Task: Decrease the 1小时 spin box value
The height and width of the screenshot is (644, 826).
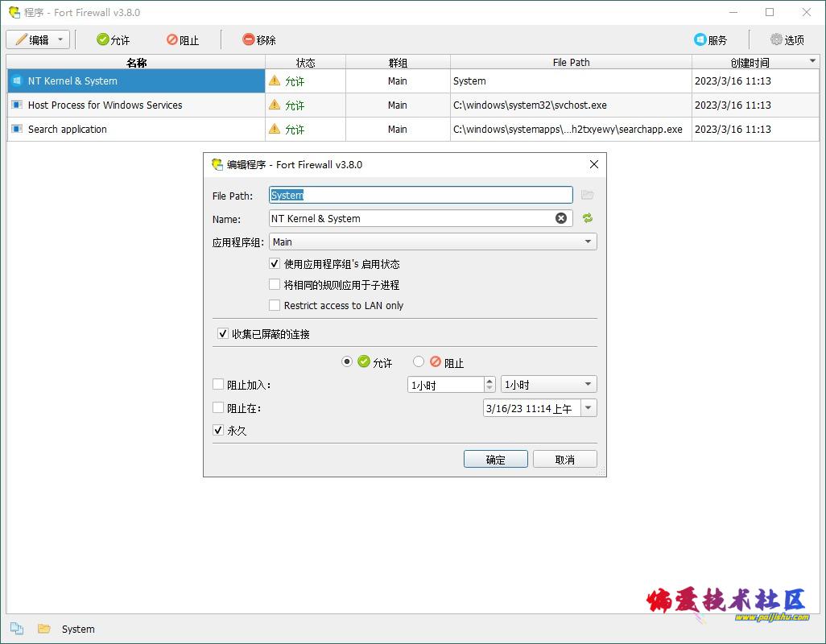Action: pyautogui.click(x=490, y=389)
